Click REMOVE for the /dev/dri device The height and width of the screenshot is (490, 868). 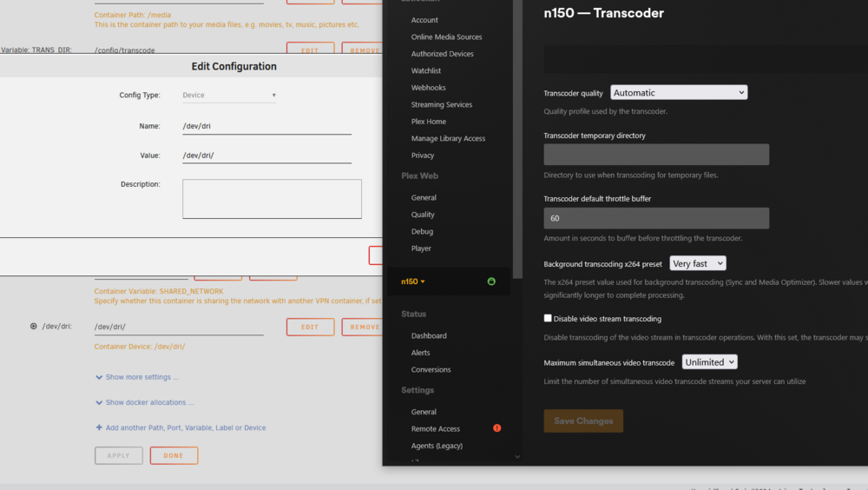(x=362, y=327)
